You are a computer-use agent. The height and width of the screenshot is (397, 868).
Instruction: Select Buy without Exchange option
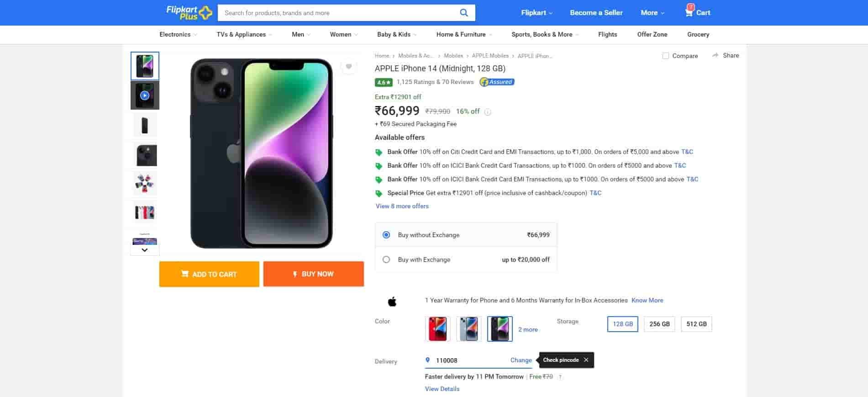click(386, 234)
